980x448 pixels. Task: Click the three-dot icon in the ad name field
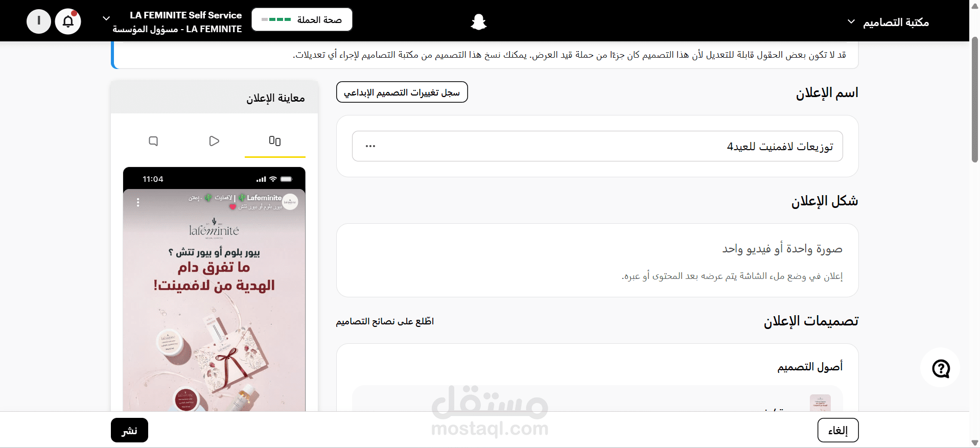coord(370,146)
